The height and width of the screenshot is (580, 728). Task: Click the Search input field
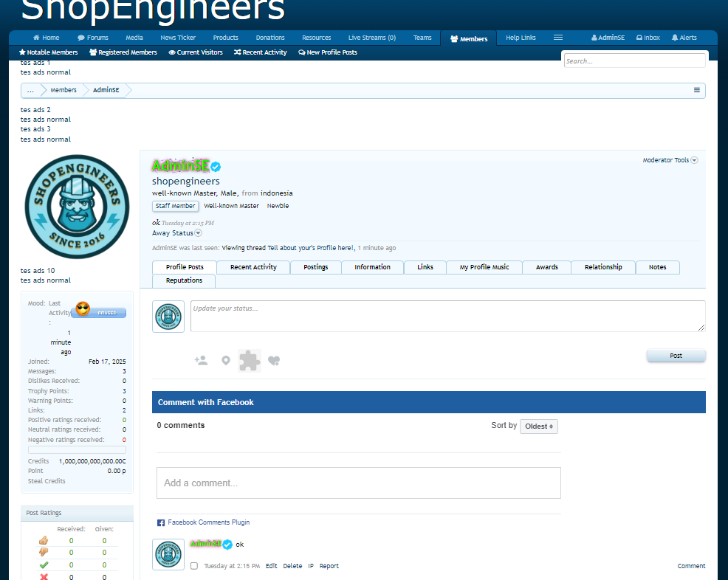pos(635,61)
